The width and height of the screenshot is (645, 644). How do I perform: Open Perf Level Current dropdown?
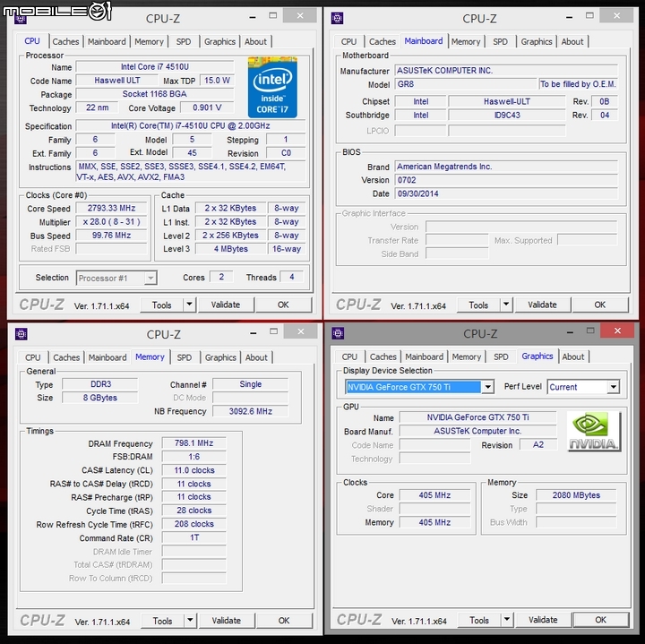coord(614,387)
